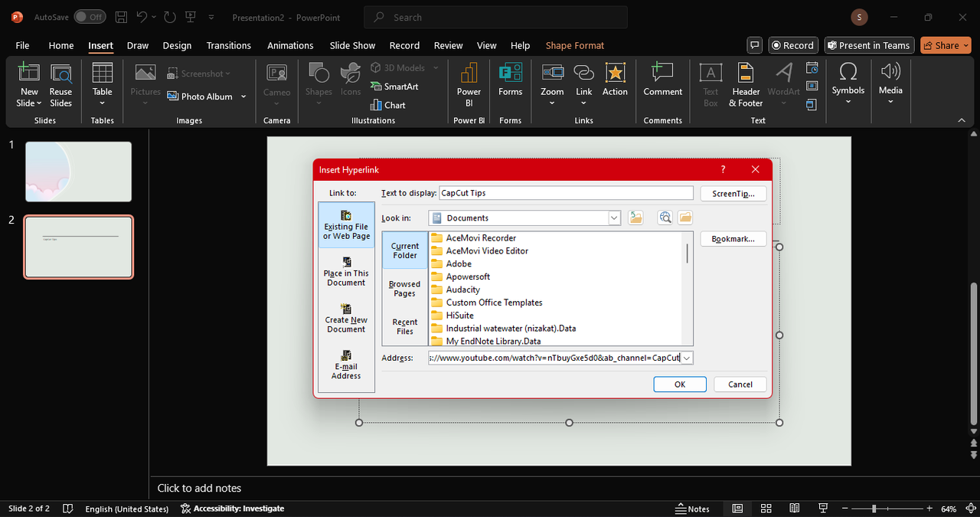The image size is (980, 517).
Task: Select the Audacity folder in the list
Action: pos(462,290)
